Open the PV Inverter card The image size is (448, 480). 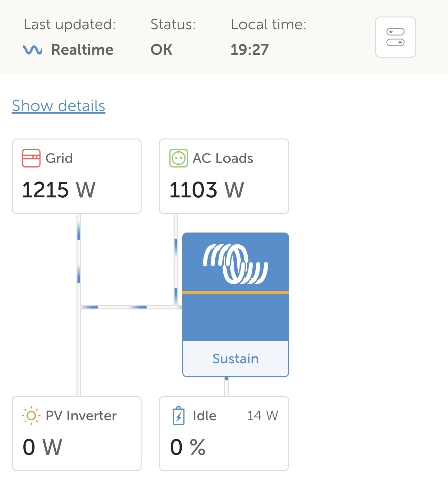(x=77, y=433)
